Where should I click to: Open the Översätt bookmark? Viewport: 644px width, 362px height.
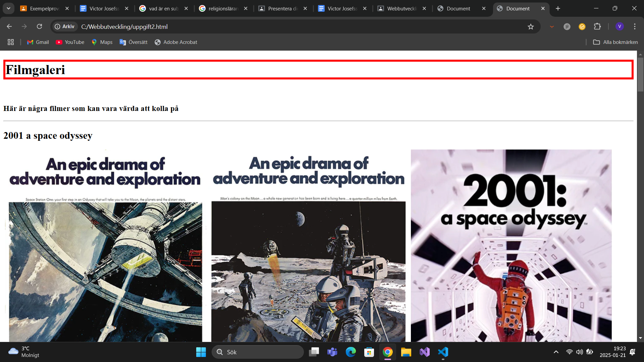(x=133, y=42)
